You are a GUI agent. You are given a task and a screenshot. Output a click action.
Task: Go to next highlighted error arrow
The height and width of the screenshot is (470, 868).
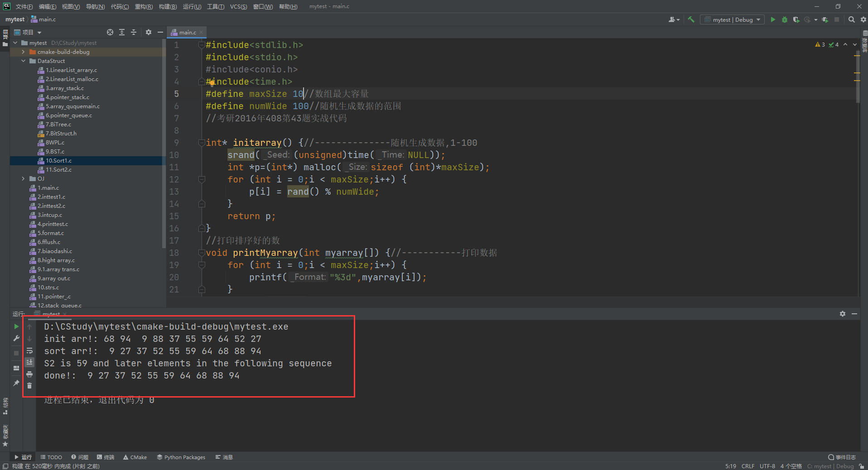855,44
